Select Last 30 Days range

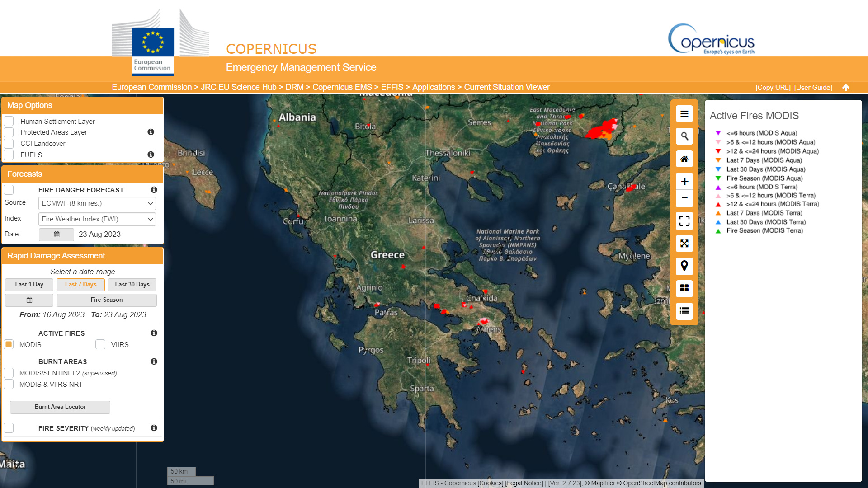tap(132, 285)
